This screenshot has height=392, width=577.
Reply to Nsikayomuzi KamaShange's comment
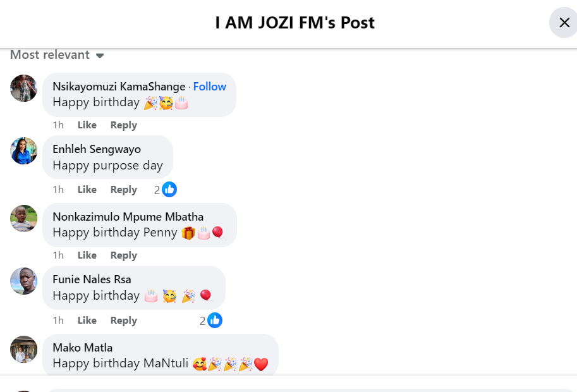click(x=123, y=125)
